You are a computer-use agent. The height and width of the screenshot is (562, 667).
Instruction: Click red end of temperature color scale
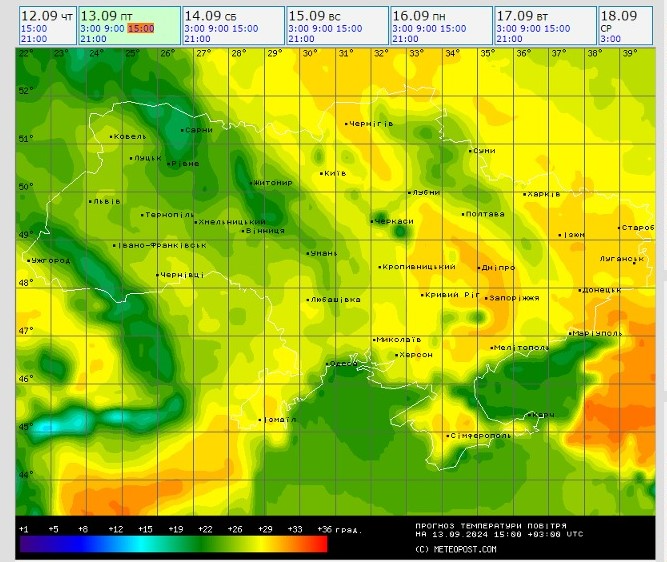[318, 545]
